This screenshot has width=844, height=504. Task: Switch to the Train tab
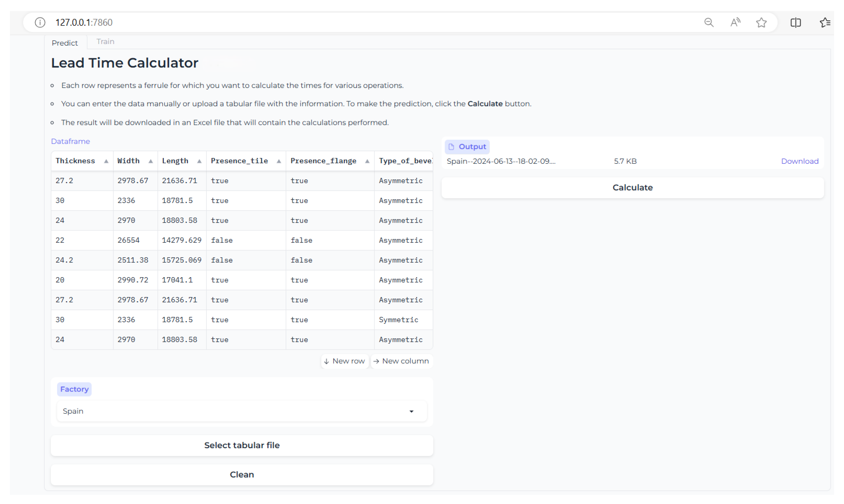(105, 41)
